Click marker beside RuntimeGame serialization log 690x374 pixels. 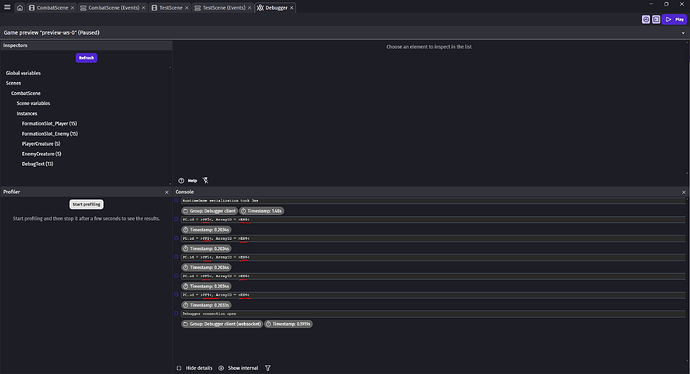(x=176, y=201)
